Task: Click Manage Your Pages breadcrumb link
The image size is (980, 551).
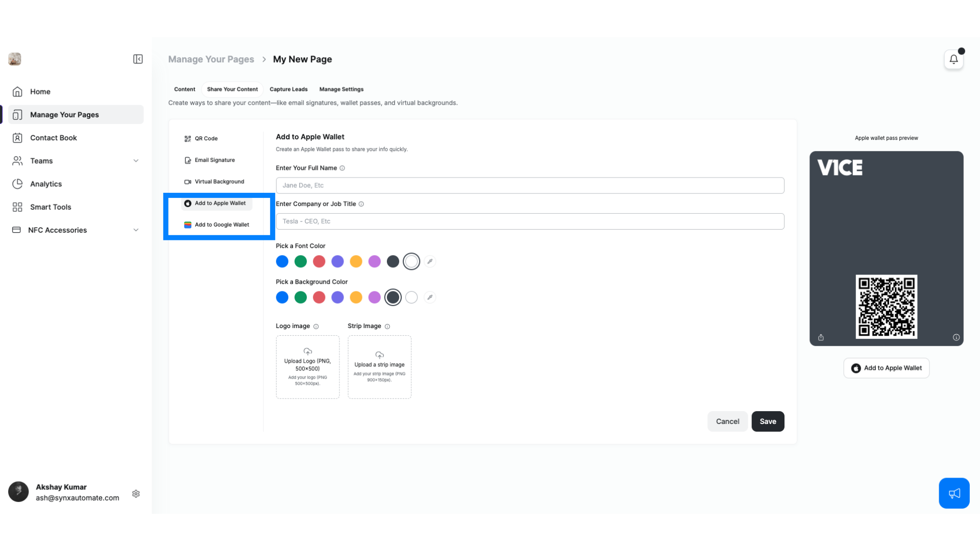Action: pyautogui.click(x=211, y=59)
